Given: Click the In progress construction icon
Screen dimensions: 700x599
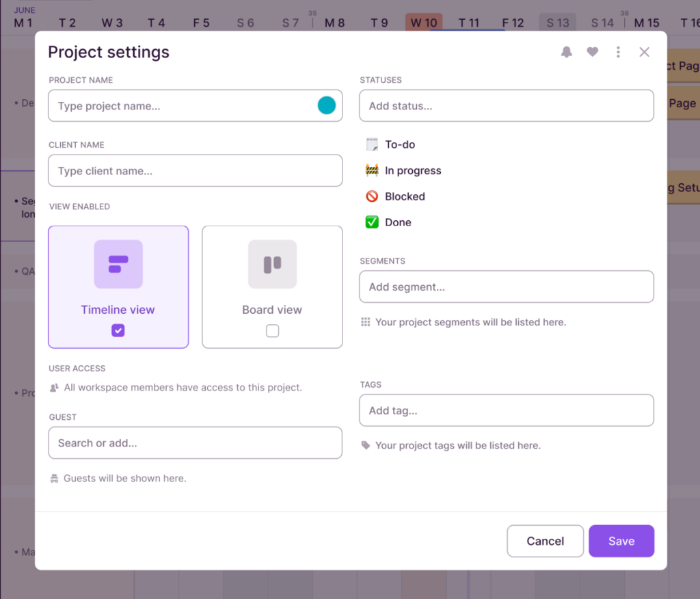Looking at the screenshot, I should coord(371,170).
